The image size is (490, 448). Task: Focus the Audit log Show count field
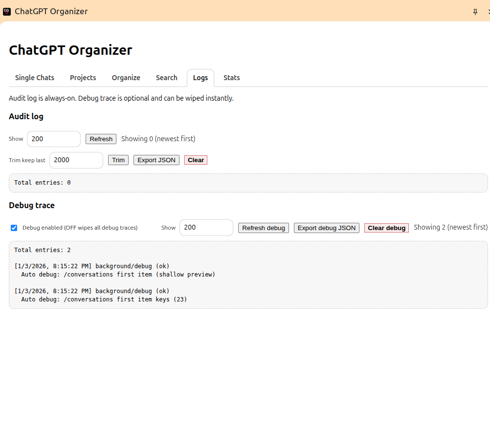click(x=54, y=139)
